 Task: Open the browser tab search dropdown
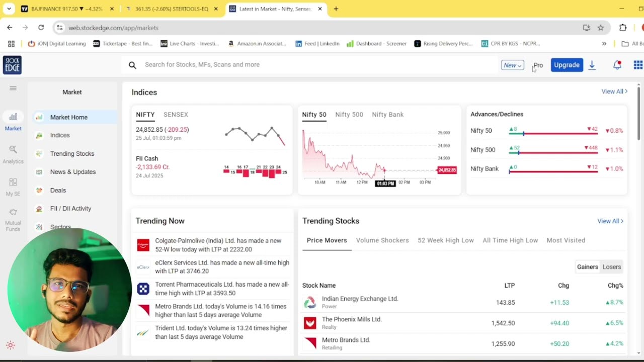click(9, 9)
